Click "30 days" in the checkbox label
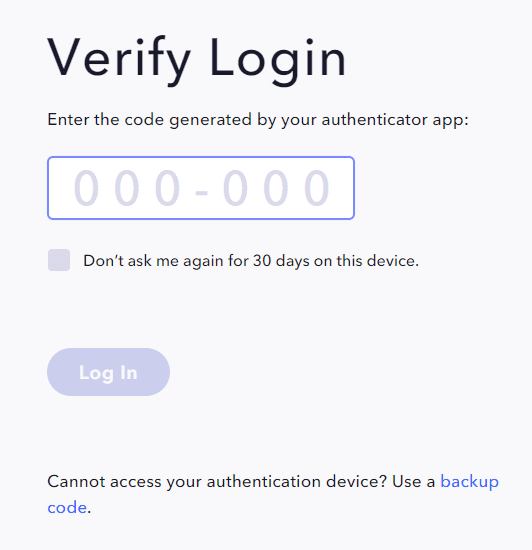The width and height of the screenshot is (532, 550). click(281, 261)
